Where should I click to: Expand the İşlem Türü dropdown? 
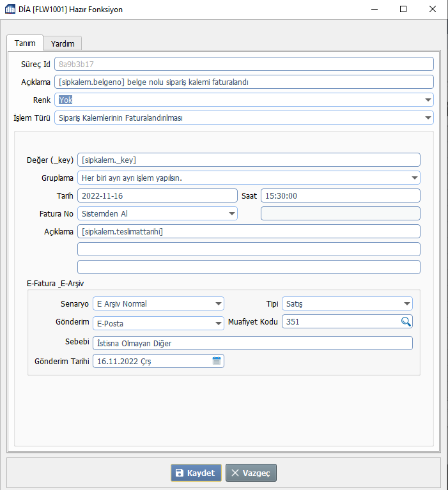[427, 118]
